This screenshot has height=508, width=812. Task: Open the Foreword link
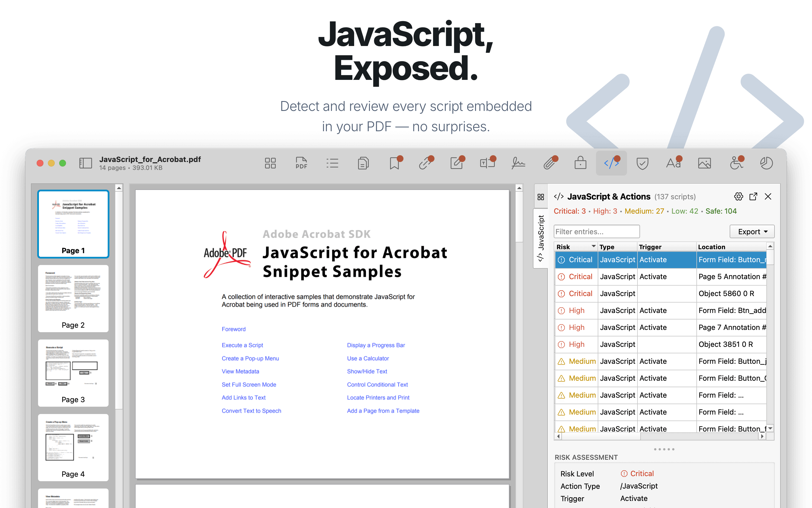[233, 329]
